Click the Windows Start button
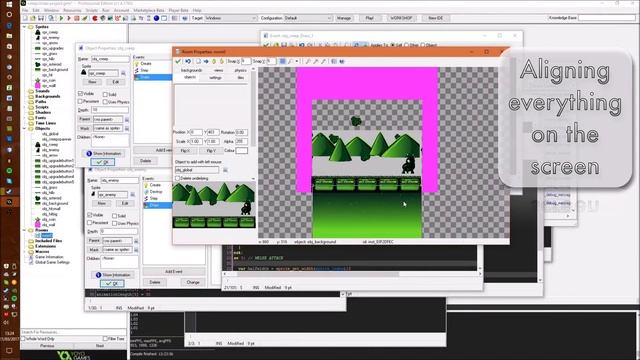Screen dimensions: 640x360 point(9,4)
